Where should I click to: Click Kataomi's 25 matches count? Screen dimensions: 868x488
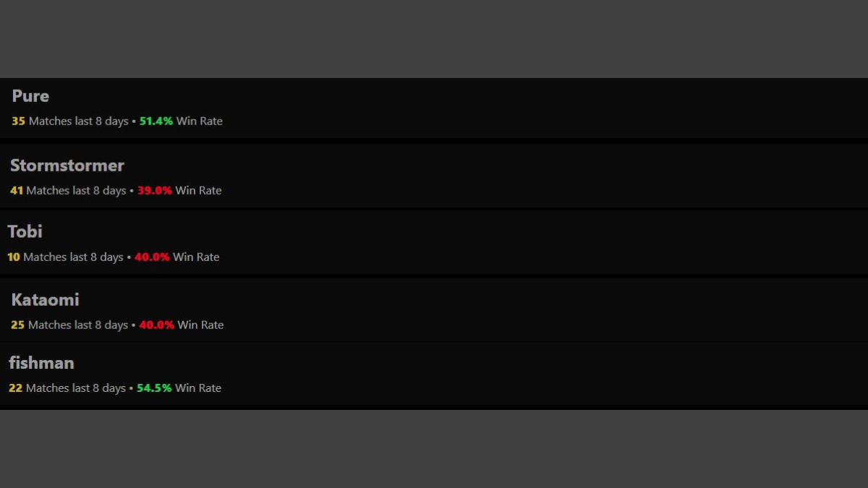[x=17, y=325]
